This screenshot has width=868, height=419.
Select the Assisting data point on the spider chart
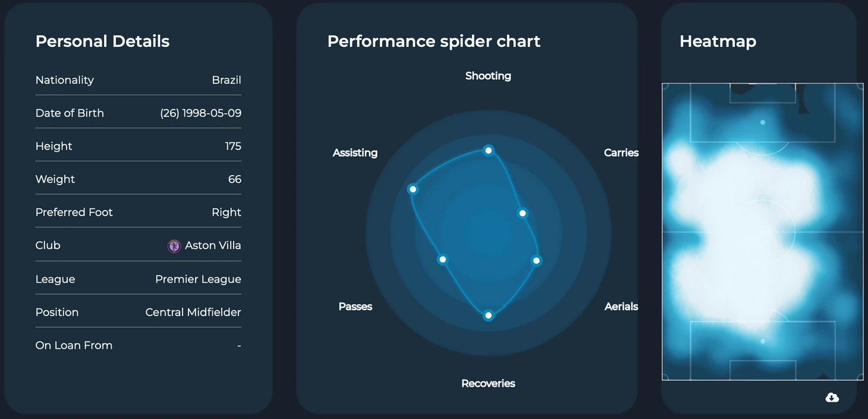point(413,189)
